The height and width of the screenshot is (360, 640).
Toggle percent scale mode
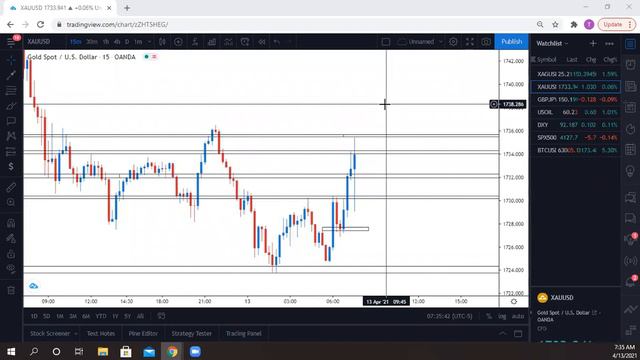click(489, 316)
